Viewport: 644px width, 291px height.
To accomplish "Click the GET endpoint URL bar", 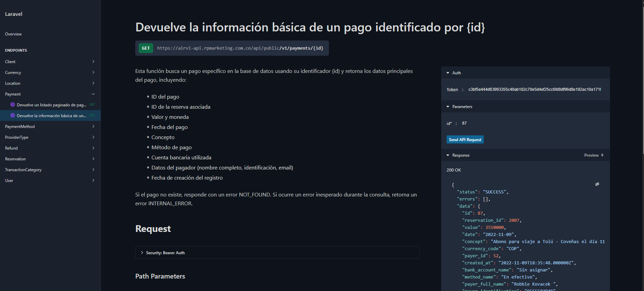I will (240, 48).
